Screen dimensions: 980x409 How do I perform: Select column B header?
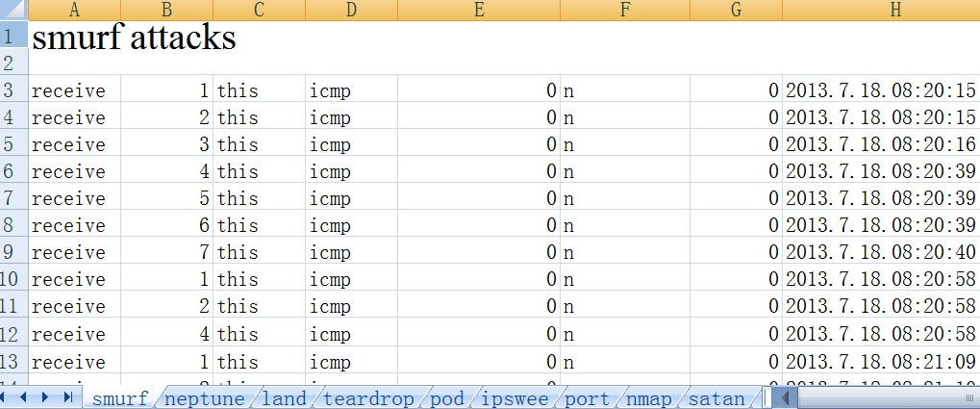167,10
